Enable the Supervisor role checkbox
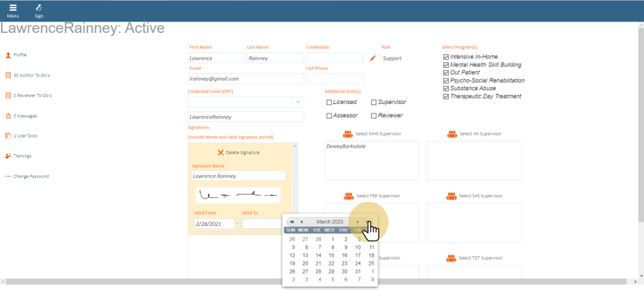 (x=374, y=102)
